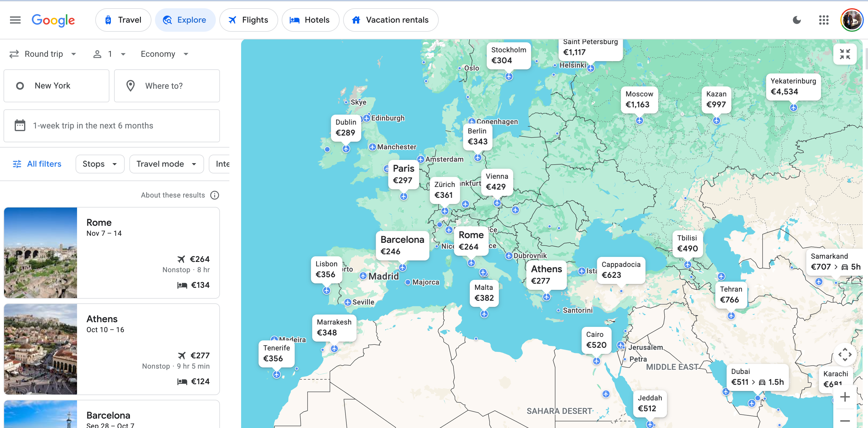
Task: Open All filters
Action: 37,164
